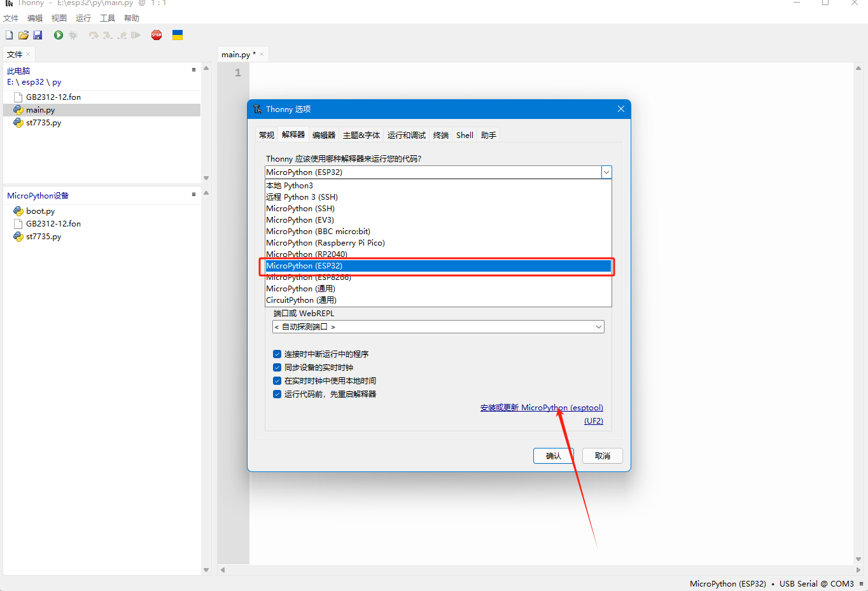Open the 工具 menu

coord(108,18)
